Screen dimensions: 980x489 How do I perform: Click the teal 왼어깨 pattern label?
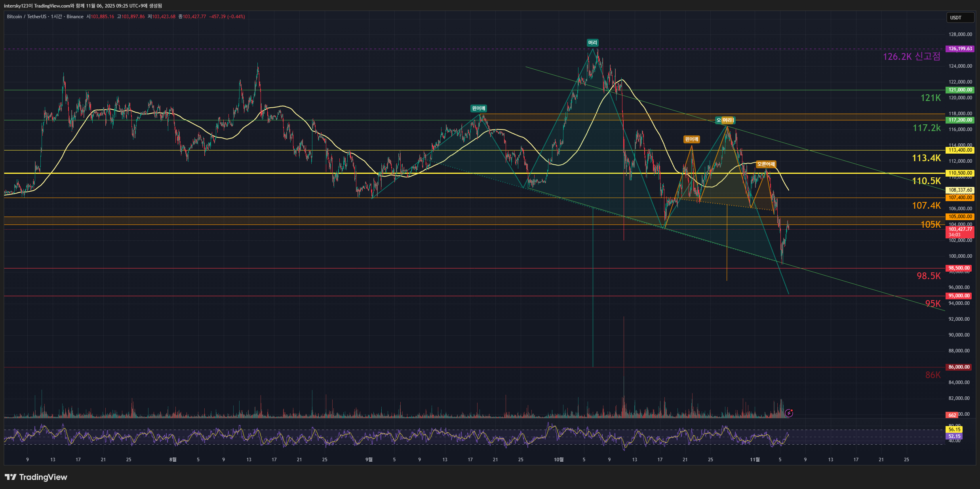tap(478, 108)
